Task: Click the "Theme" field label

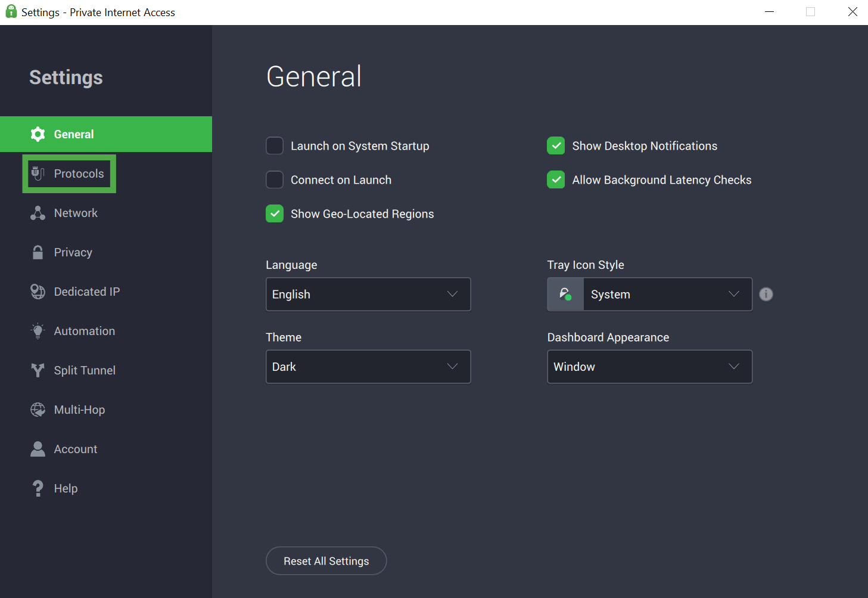Action: tap(284, 337)
